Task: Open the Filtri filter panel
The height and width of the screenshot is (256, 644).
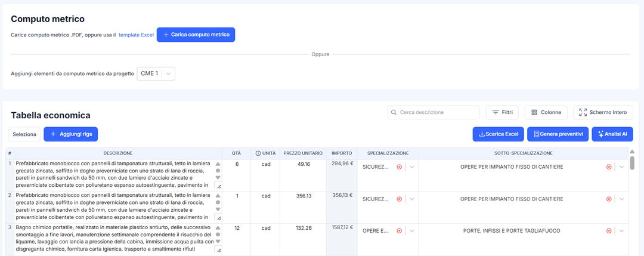Action: pos(501,112)
